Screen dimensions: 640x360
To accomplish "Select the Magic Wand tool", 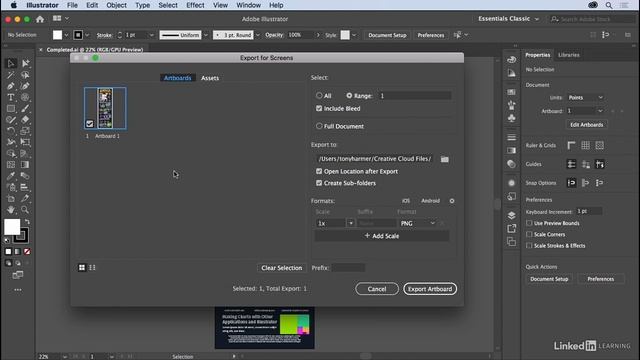I will (x=11, y=75).
